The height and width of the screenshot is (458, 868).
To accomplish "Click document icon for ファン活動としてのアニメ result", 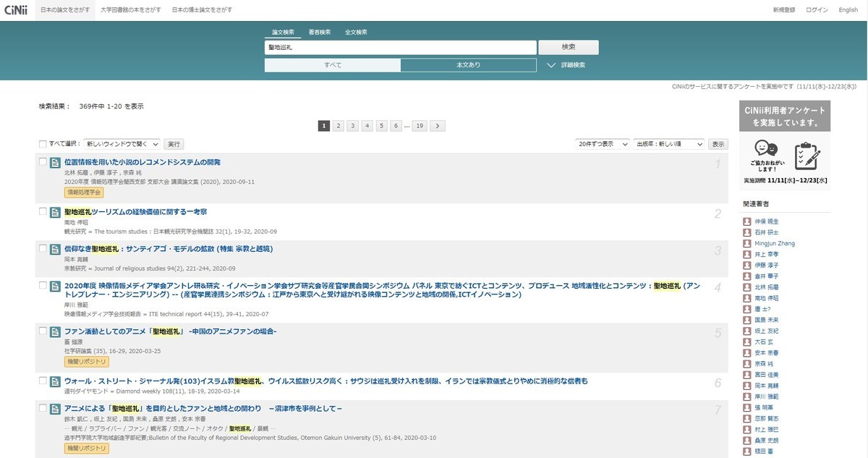I will (55, 332).
